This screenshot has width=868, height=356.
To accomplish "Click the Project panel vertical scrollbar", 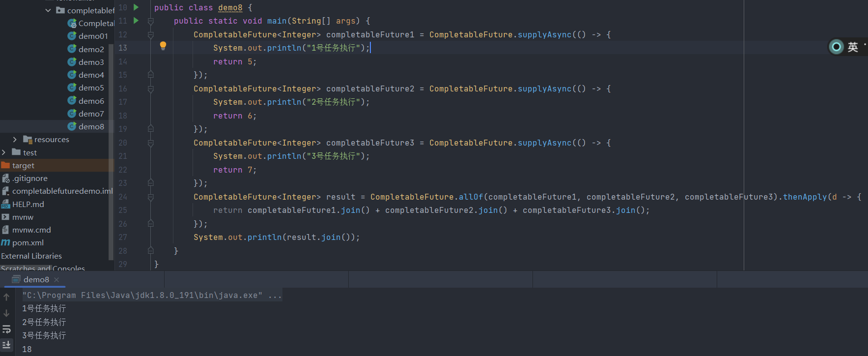I will [x=111, y=148].
